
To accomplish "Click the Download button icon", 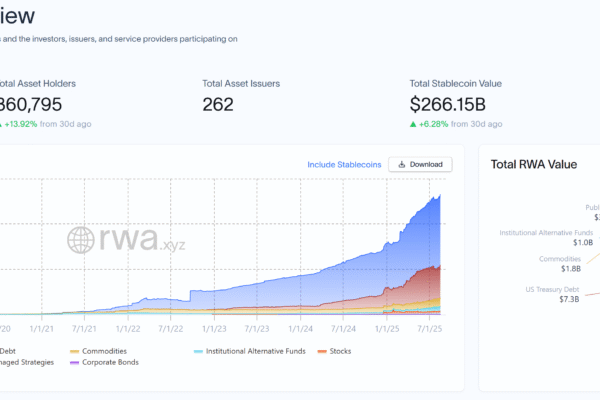I will pyautogui.click(x=402, y=165).
